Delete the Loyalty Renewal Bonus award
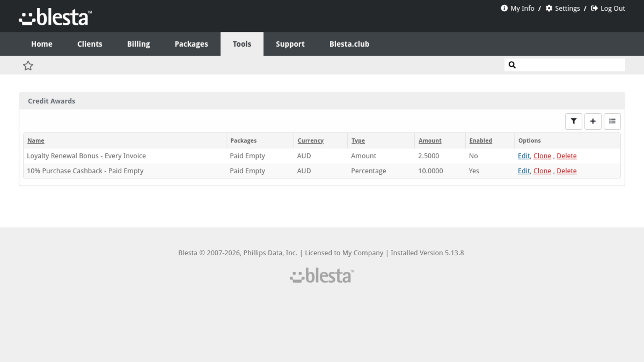The height and width of the screenshot is (362, 644). [567, 156]
